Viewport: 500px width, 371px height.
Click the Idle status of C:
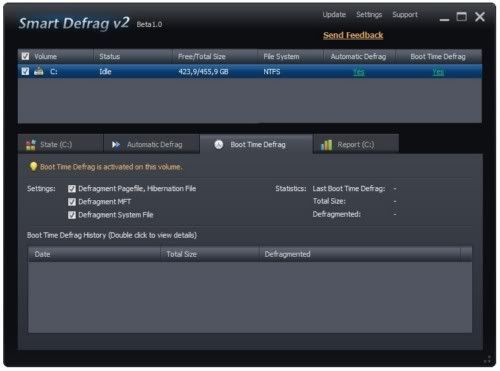point(105,72)
